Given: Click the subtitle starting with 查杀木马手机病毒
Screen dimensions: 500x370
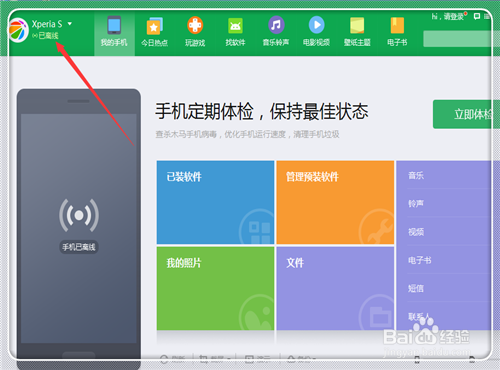Looking at the screenshot, I should [247, 134].
